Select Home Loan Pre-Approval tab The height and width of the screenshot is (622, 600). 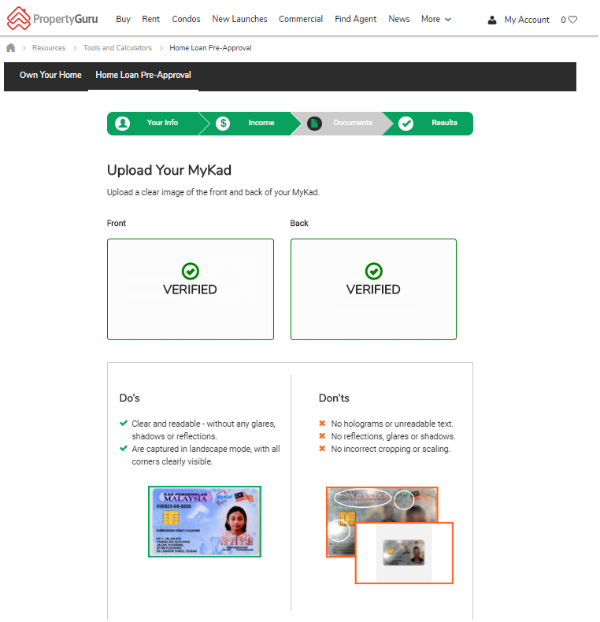(x=143, y=75)
